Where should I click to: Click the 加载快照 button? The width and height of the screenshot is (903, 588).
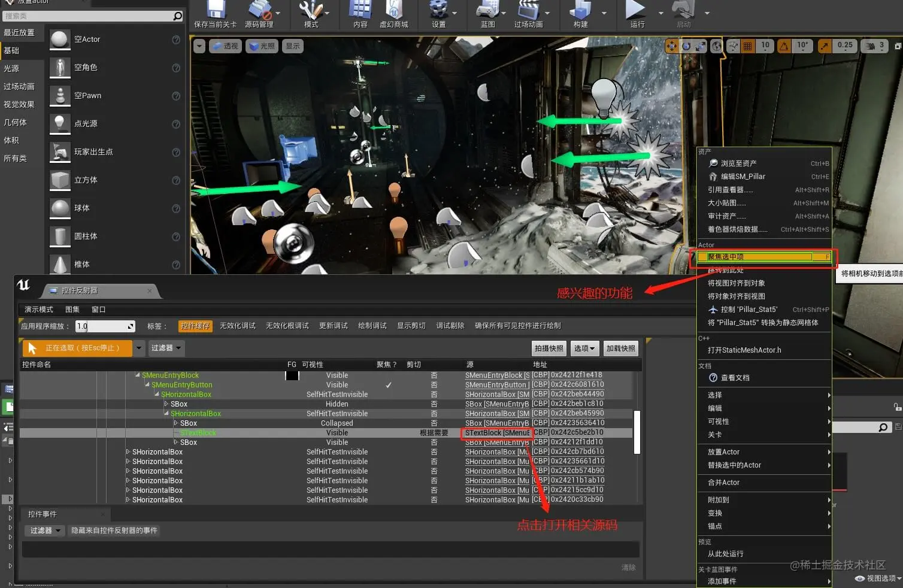pyautogui.click(x=621, y=348)
